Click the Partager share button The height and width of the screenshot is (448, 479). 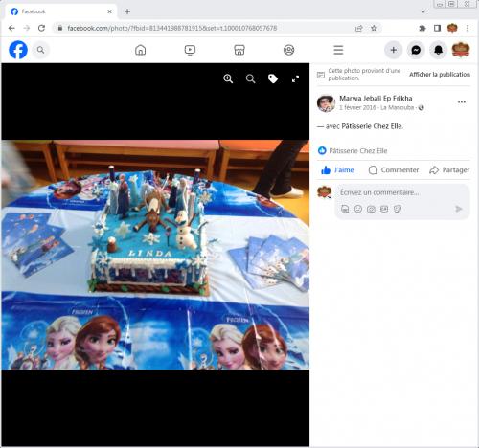click(x=449, y=170)
